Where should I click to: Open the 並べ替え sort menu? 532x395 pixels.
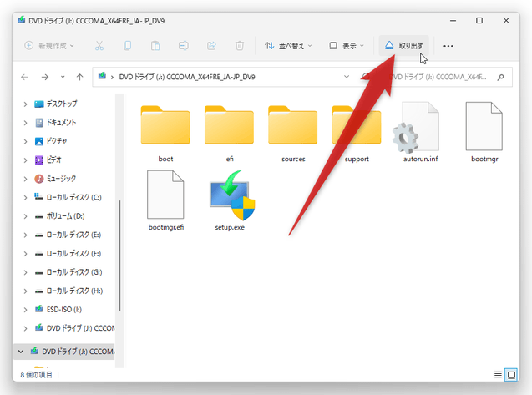[x=288, y=45]
